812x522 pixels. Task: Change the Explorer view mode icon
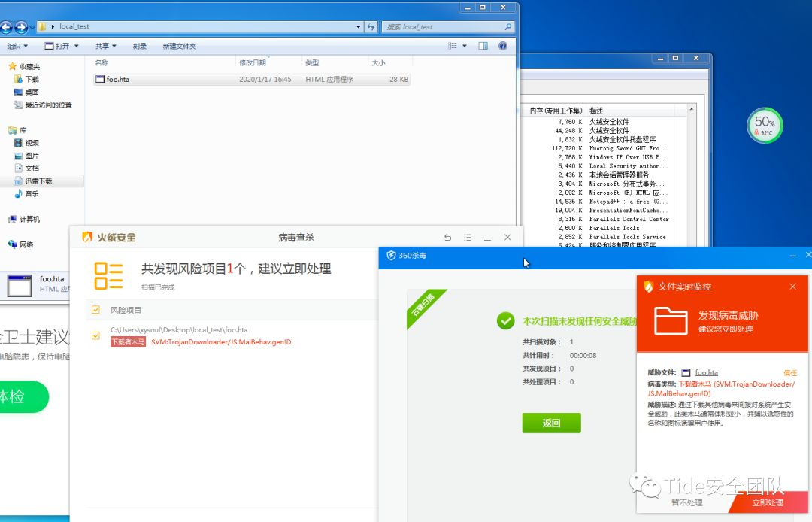pos(453,46)
